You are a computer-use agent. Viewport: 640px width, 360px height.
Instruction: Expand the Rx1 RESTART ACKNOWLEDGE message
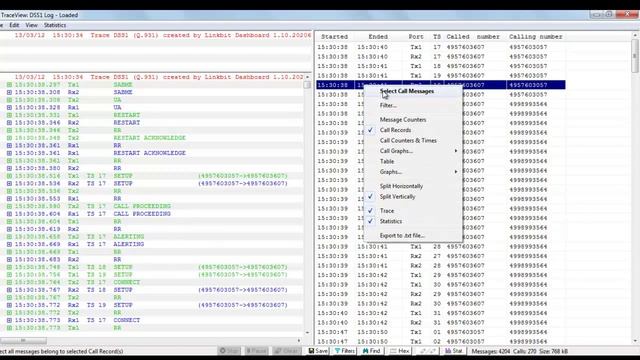[x=9, y=153]
